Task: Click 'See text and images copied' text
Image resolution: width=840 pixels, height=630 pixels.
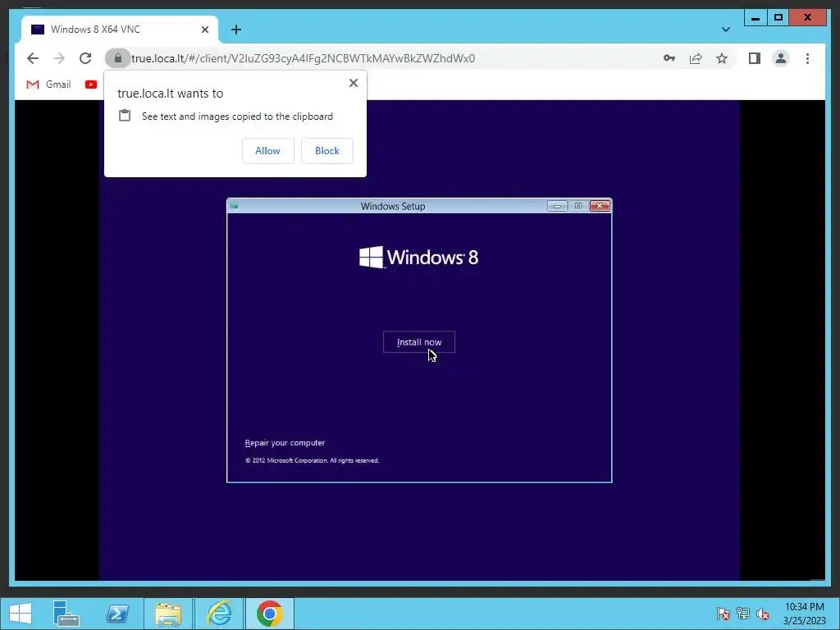Action: 237,116
